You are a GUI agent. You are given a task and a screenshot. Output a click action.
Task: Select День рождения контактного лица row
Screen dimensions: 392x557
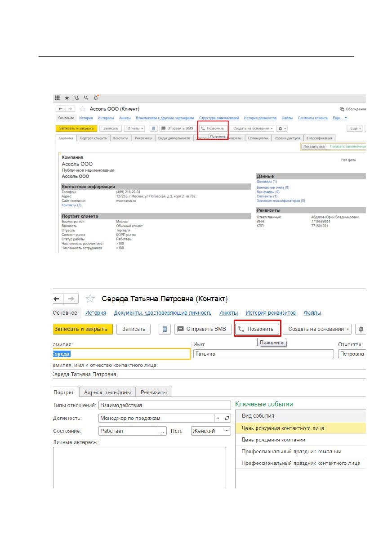coord(300,428)
